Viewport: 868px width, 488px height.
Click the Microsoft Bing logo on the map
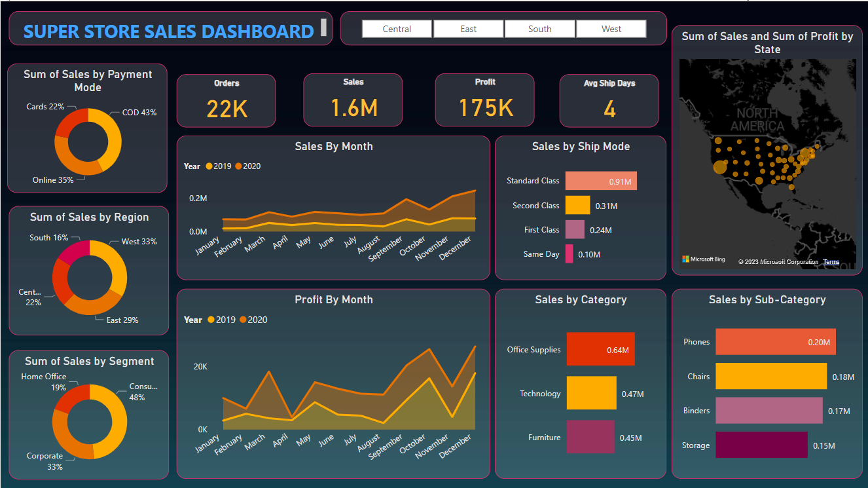click(704, 259)
